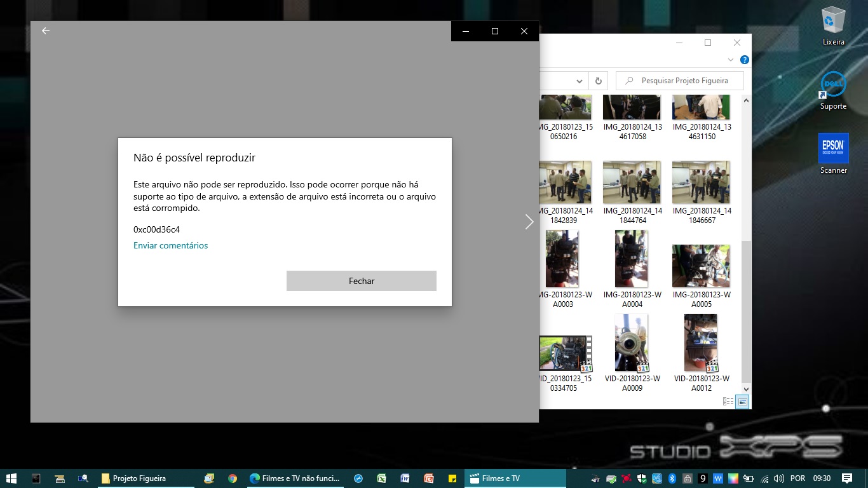Image resolution: width=868 pixels, height=488 pixels.
Task: Change POR input language indicator
Action: [x=798, y=478]
